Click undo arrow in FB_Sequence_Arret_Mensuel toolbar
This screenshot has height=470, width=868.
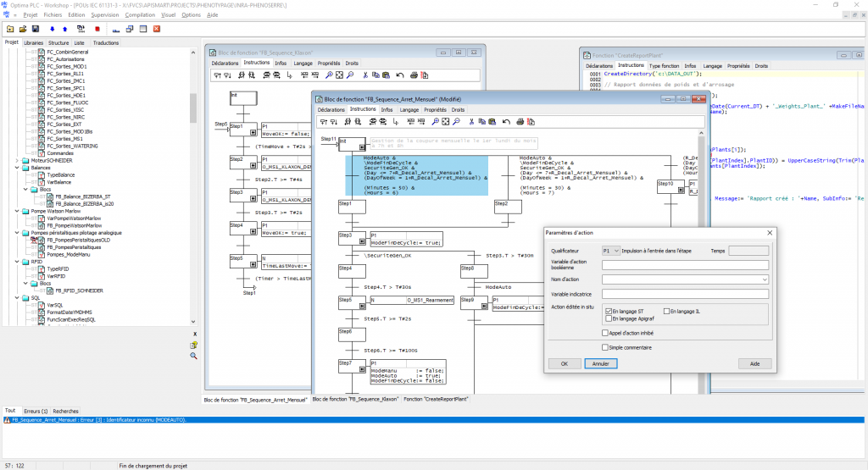pos(506,122)
